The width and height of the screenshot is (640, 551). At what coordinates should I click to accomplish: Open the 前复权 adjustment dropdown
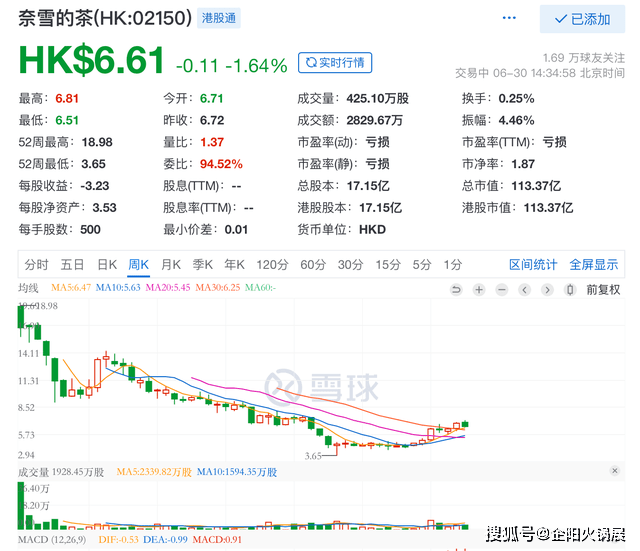coord(603,290)
